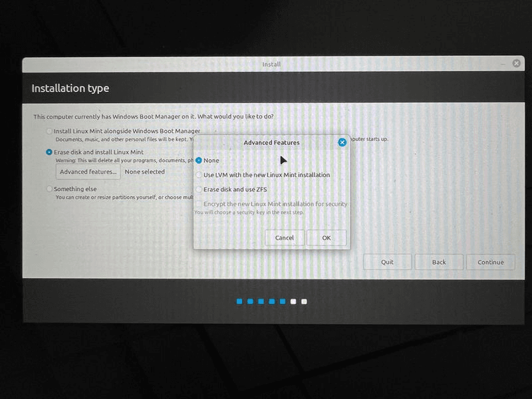Click the 'You will choose a security key' note
Image resolution: width=532 pixels, height=399 pixels.
pos(249,212)
